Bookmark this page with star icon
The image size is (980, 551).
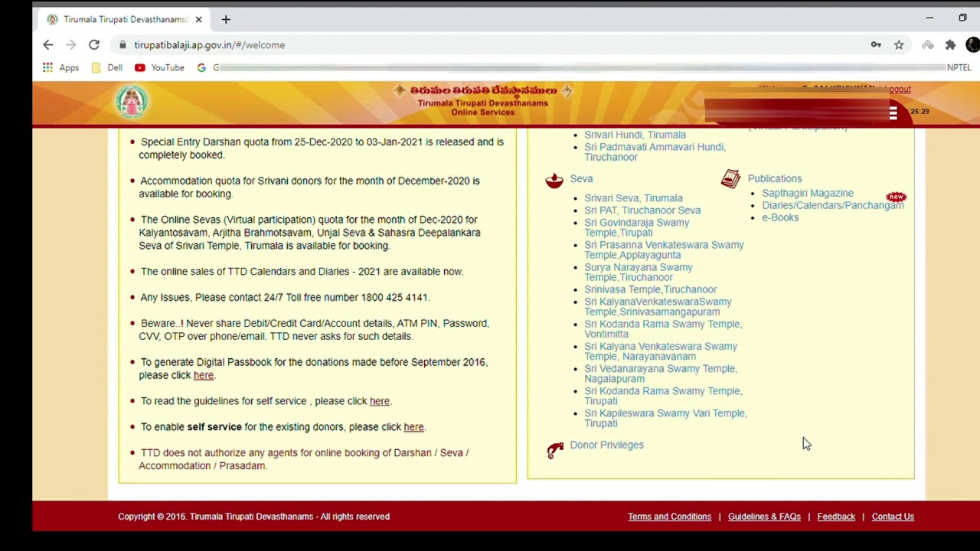[899, 45]
